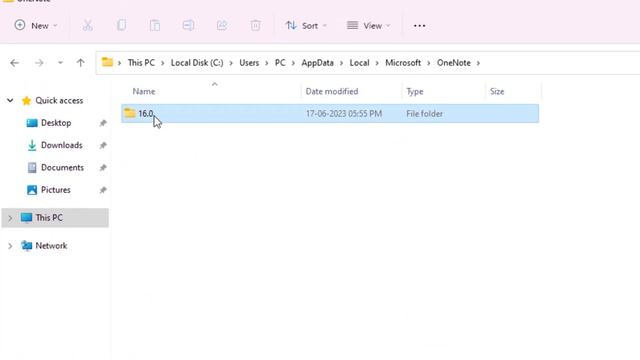
Task: Click Microsoft breadcrumb segment
Action: 403,63
